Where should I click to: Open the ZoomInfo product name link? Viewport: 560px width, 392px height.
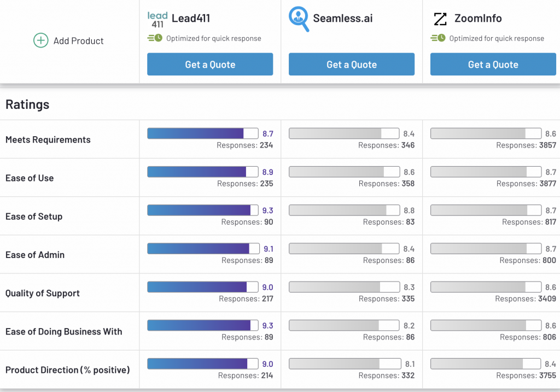(478, 18)
